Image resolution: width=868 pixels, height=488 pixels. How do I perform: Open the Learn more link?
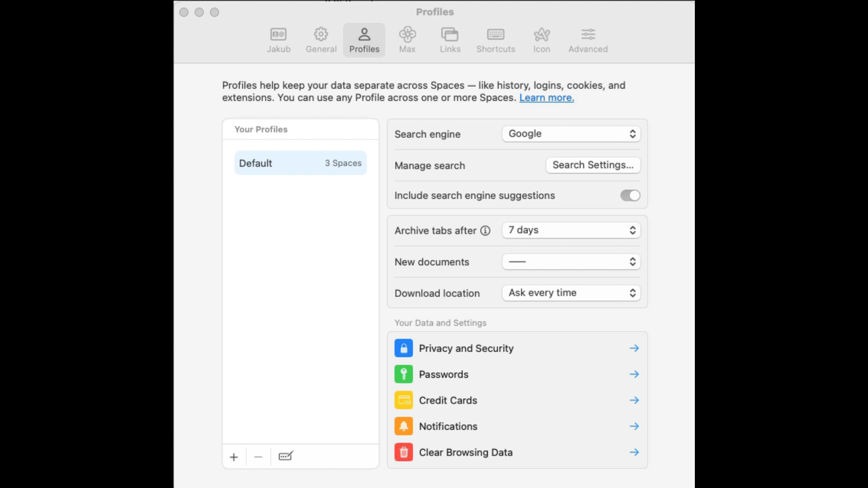pos(546,98)
